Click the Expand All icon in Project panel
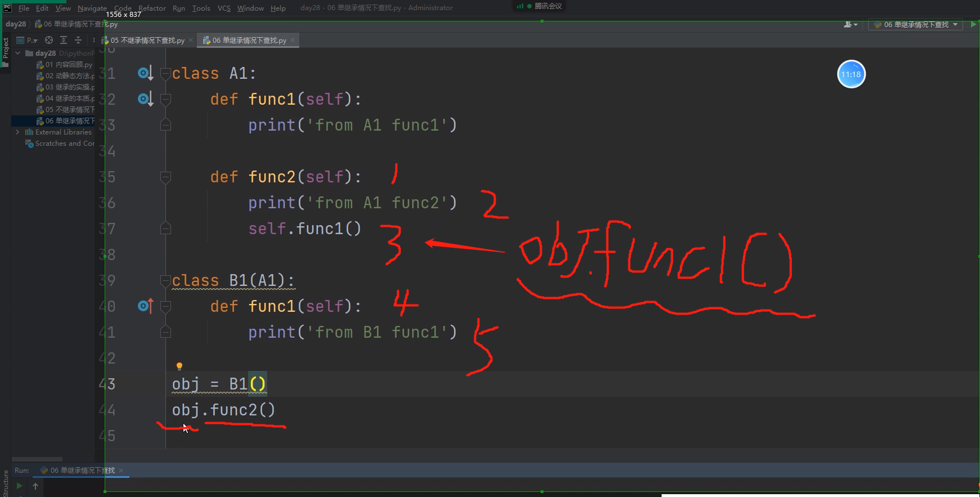This screenshot has height=497, width=980. pyautogui.click(x=64, y=40)
